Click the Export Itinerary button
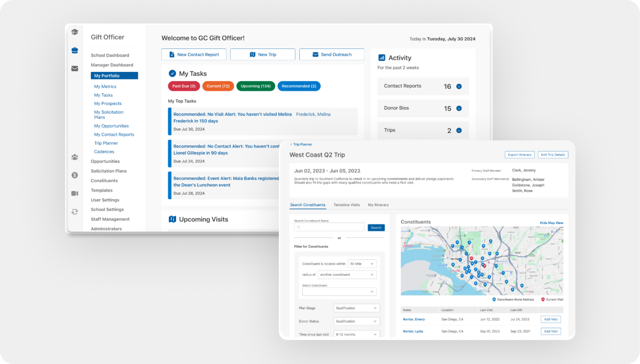The height and width of the screenshot is (364, 640). coord(519,155)
